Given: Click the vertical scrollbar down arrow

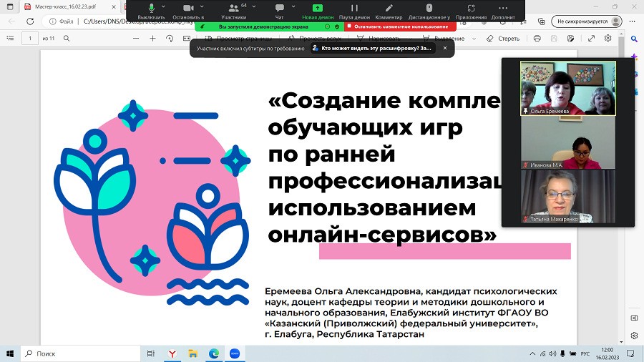Looking at the screenshot, I should [x=621, y=341].
